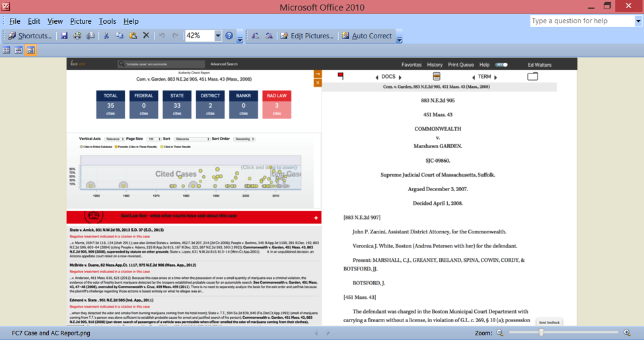Click the previous picture arrow in the status bar

tap(316, 333)
